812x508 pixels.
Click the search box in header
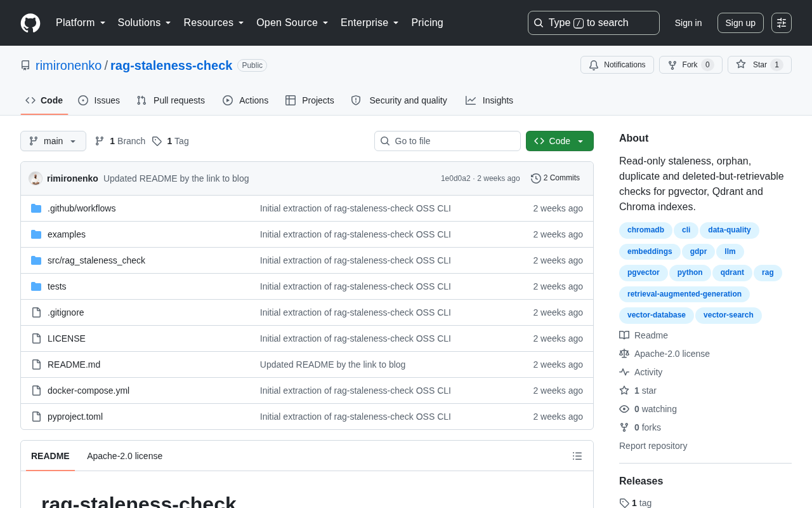tap(594, 23)
